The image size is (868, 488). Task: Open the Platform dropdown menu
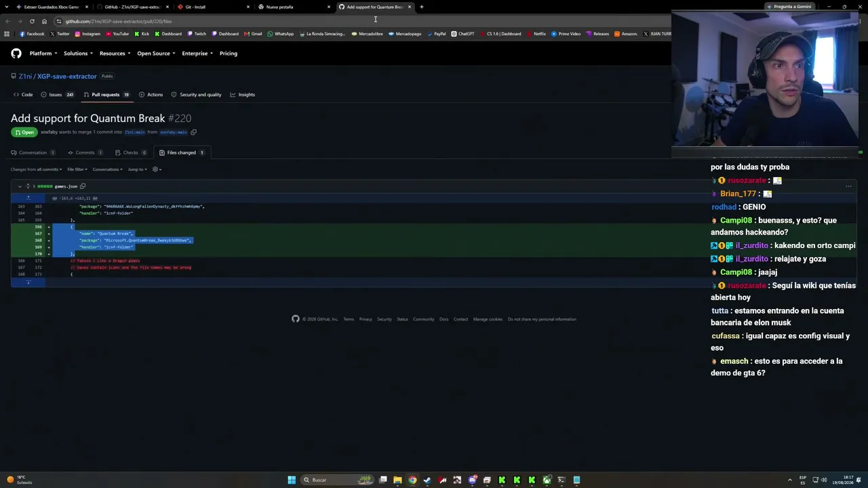[x=43, y=54]
